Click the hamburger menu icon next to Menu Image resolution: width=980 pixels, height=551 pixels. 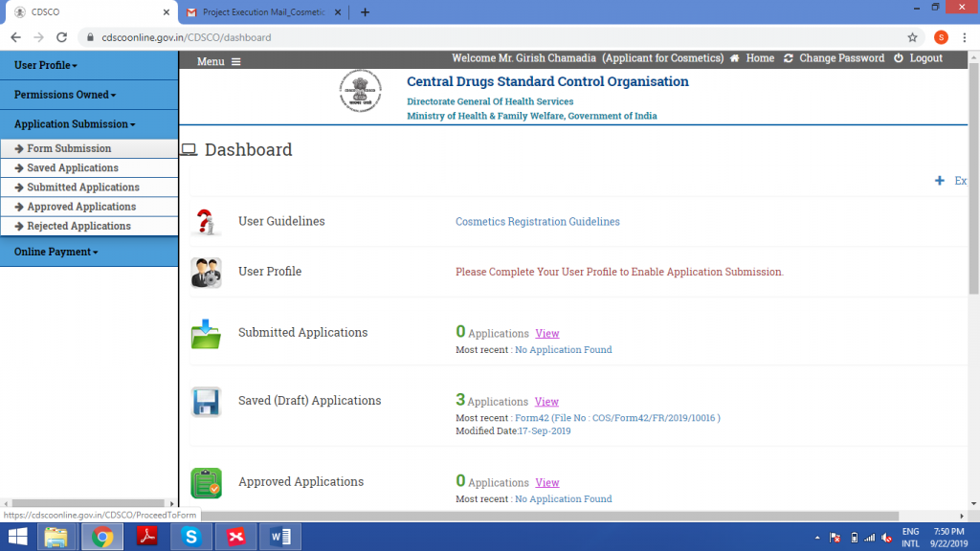click(235, 62)
